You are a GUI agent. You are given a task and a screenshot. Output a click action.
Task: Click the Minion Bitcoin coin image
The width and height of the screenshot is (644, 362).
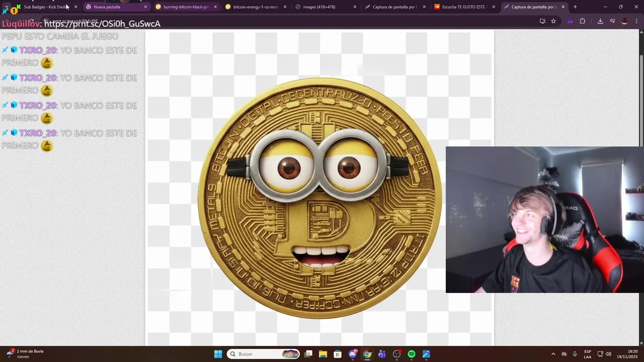tap(319, 198)
